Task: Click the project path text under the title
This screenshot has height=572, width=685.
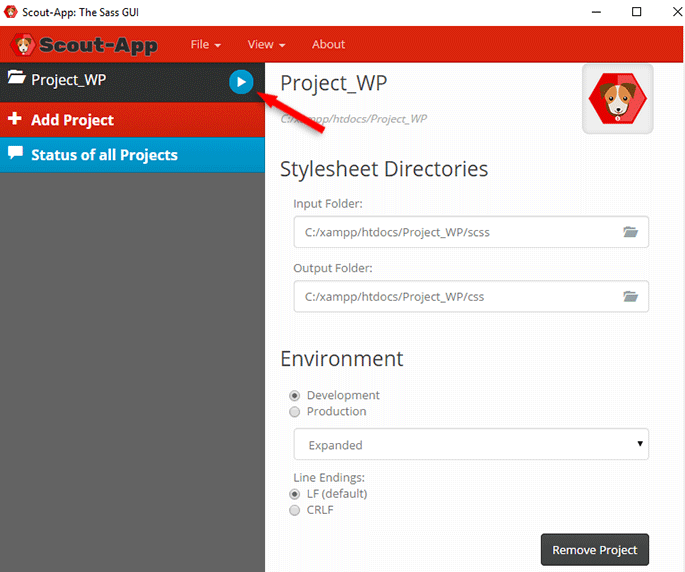Action: tap(354, 119)
